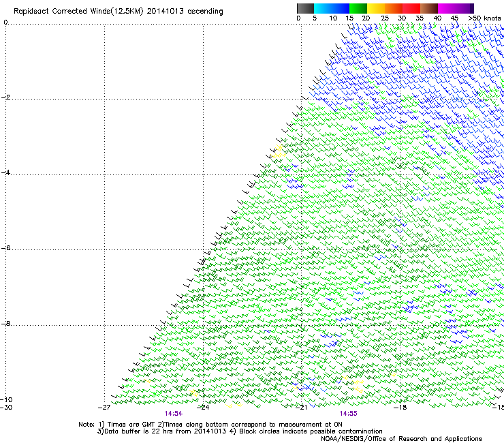The image size is (504, 443).
Task: Click the gray 0-5 knots color swatch
Action: pos(305,8)
